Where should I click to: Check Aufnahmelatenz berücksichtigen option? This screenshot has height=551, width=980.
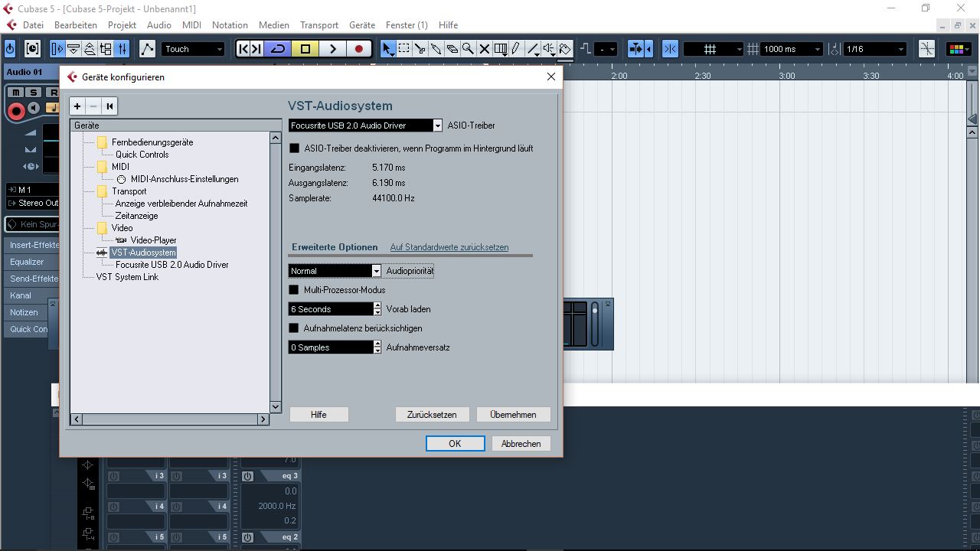294,328
